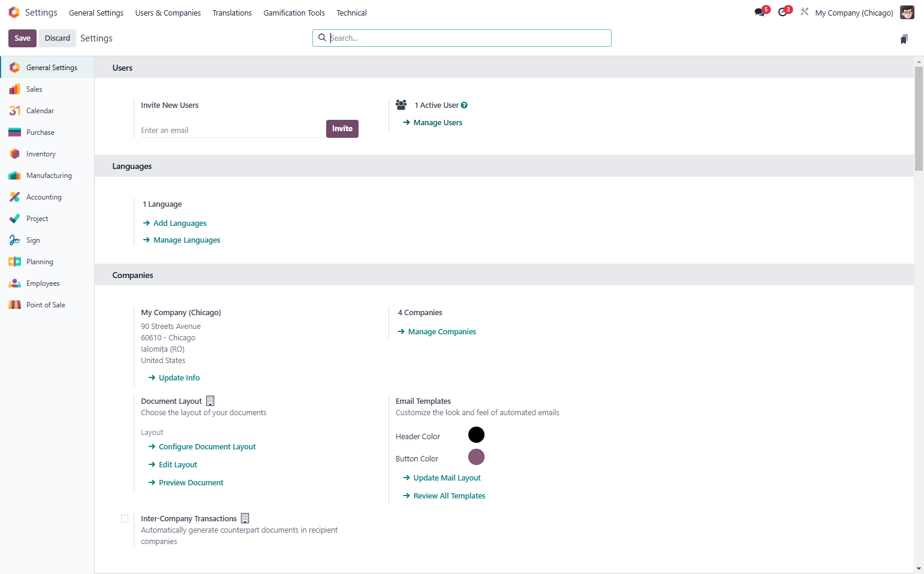Open the Planning settings sidebar icon
Viewport: 924px width, 574px height.
click(15, 261)
